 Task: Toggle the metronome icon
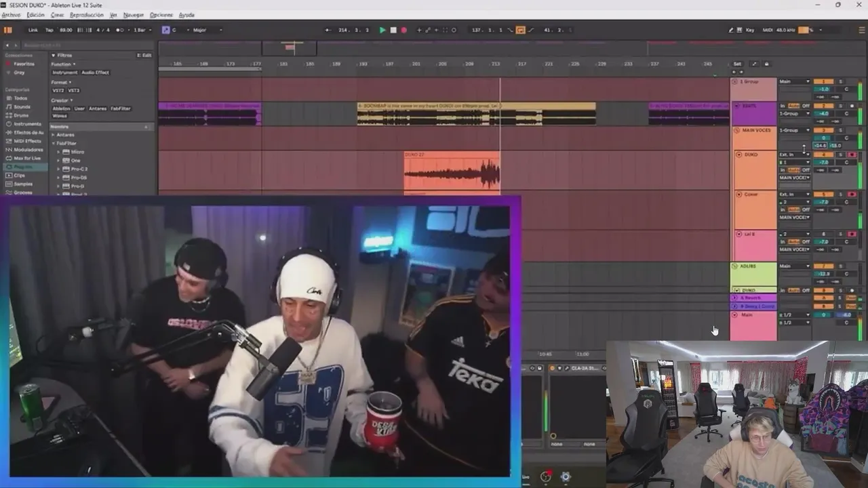pyautogui.click(x=120, y=30)
